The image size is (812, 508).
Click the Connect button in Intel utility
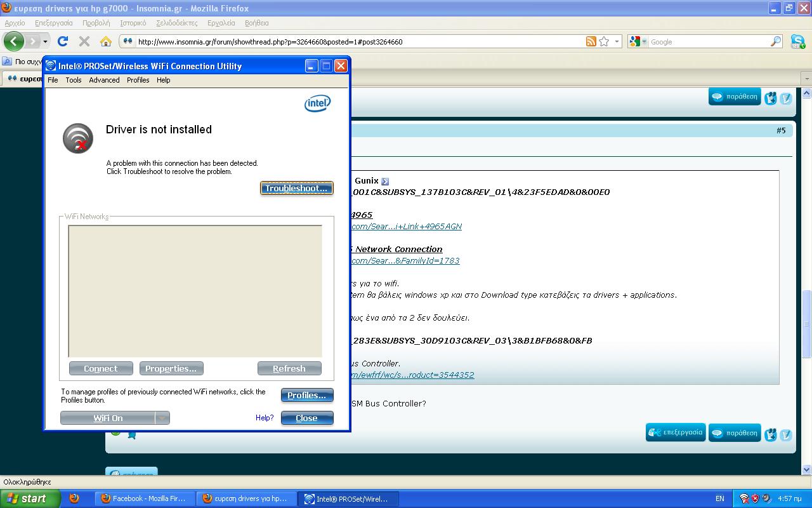tap(101, 368)
